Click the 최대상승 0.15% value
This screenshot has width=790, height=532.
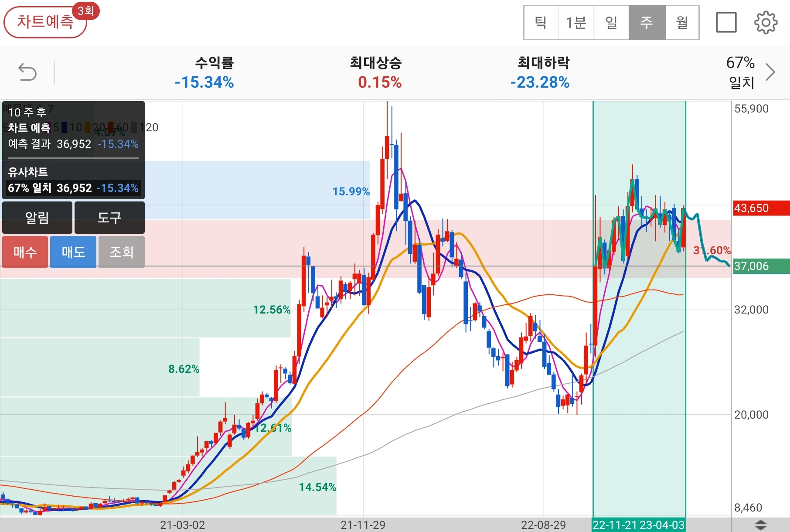click(x=380, y=82)
